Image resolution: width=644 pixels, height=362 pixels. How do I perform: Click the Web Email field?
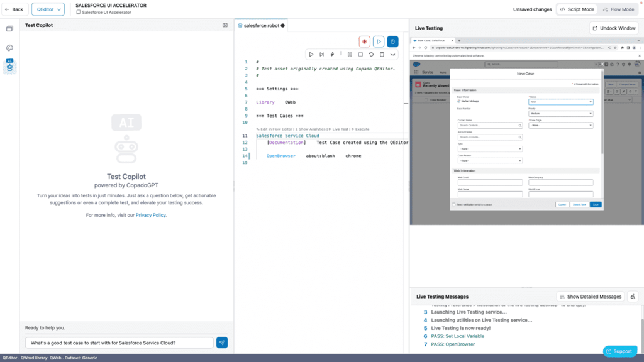pyautogui.click(x=490, y=182)
